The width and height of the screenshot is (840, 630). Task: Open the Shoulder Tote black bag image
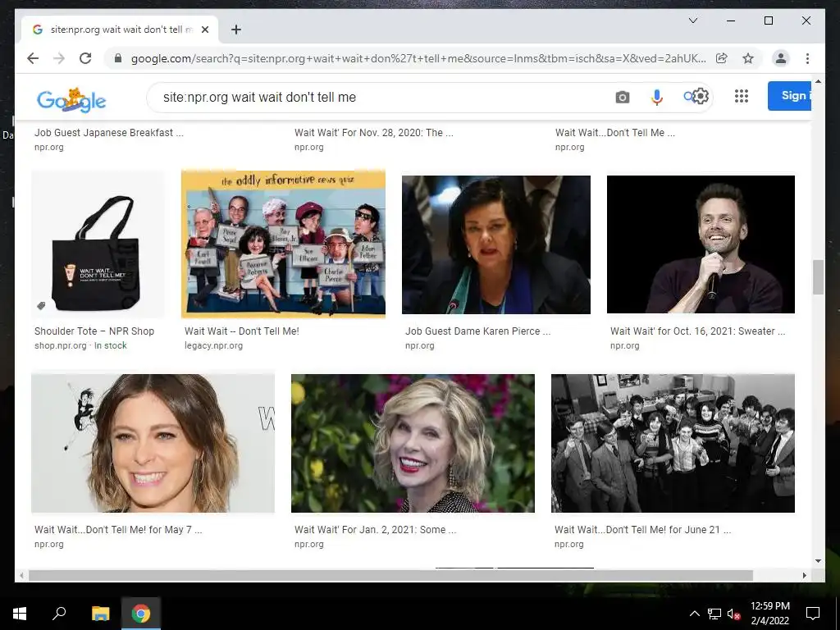(98, 244)
